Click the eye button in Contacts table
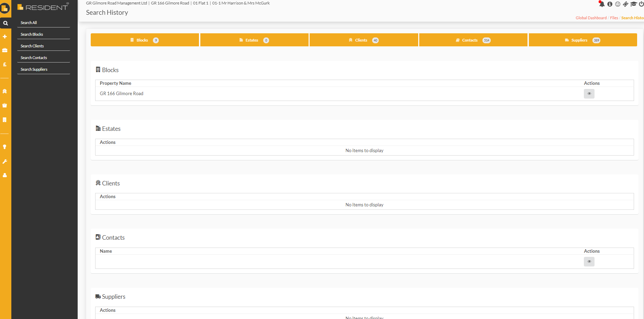The width and height of the screenshot is (644, 319). click(x=589, y=262)
